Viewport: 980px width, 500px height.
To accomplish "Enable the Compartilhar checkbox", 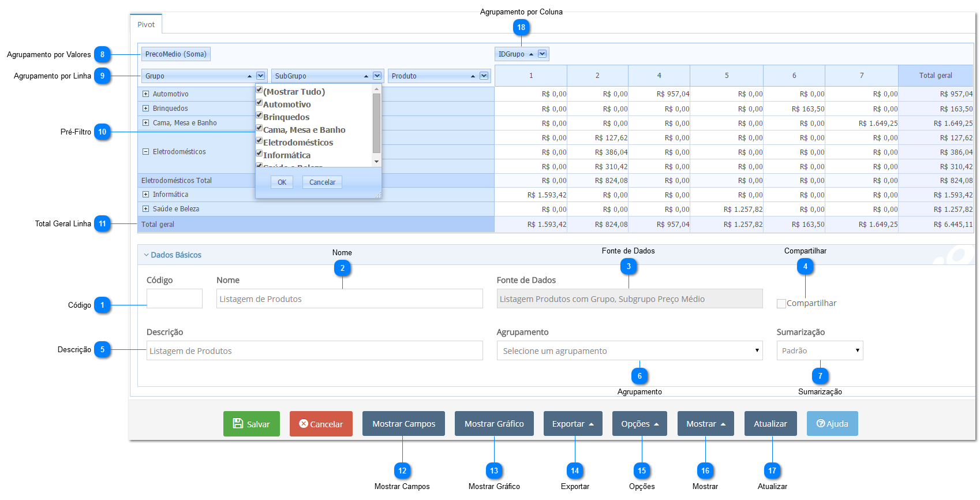I will (781, 304).
